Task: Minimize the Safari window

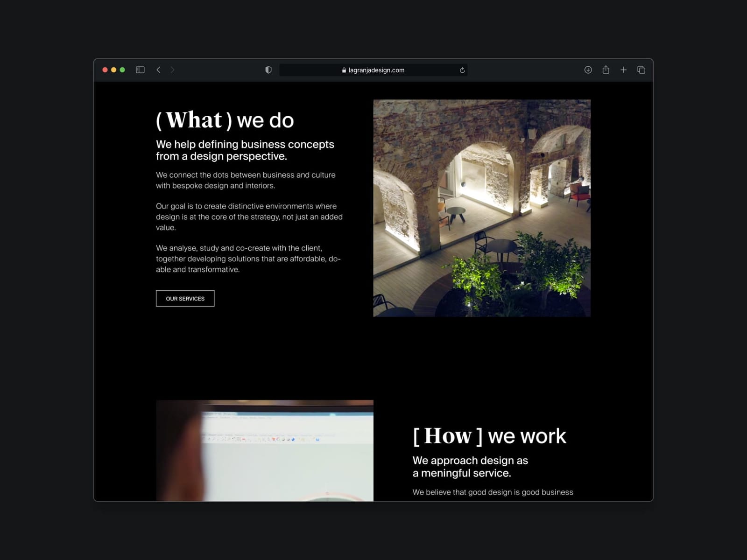Action: point(113,70)
